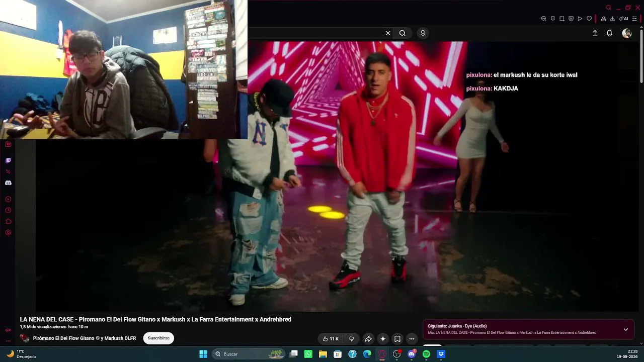The width and height of the screenshot is (644, 362).
Task: Click the YouTube search magnifier button
Action: tap(403, 33)
